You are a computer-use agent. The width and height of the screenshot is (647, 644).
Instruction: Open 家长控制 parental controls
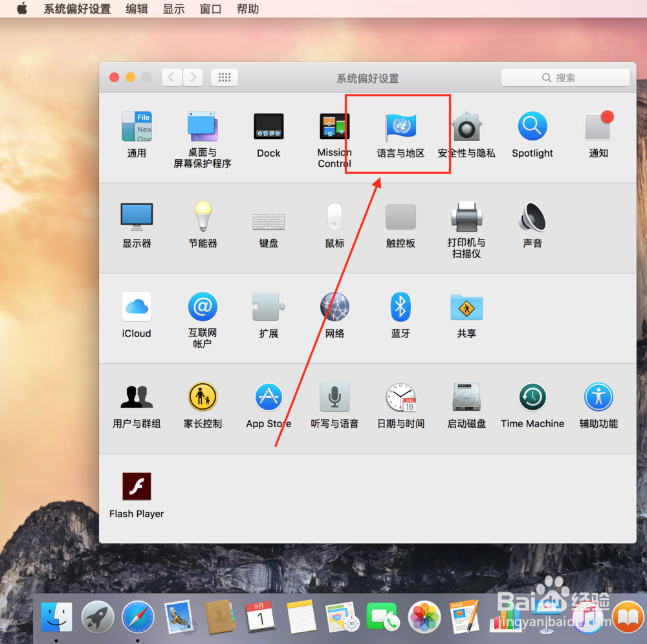click(203, 405)
